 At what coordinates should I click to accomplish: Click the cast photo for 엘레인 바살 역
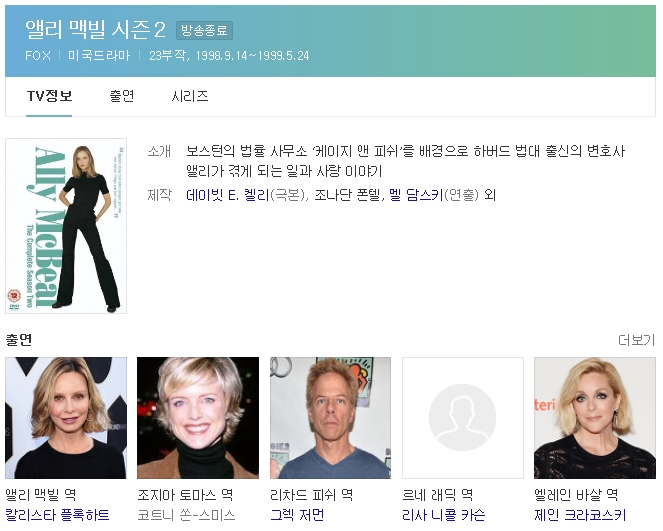[x=594, y=418]
